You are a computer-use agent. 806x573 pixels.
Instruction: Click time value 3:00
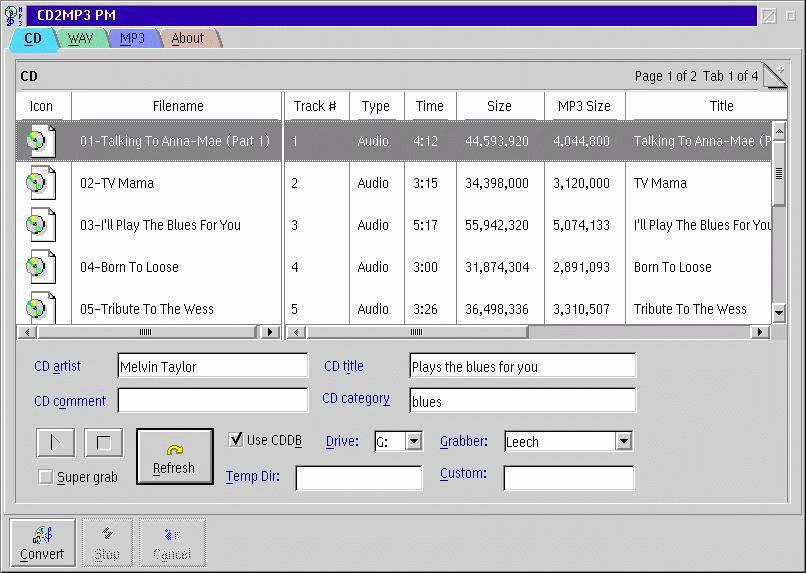(x=425, y=267)
